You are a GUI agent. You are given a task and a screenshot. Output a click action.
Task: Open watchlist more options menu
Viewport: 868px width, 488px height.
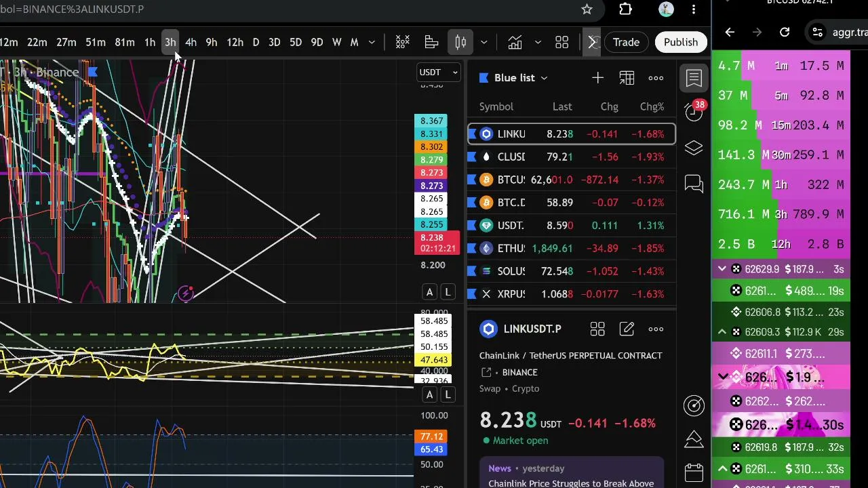point(656,78)
